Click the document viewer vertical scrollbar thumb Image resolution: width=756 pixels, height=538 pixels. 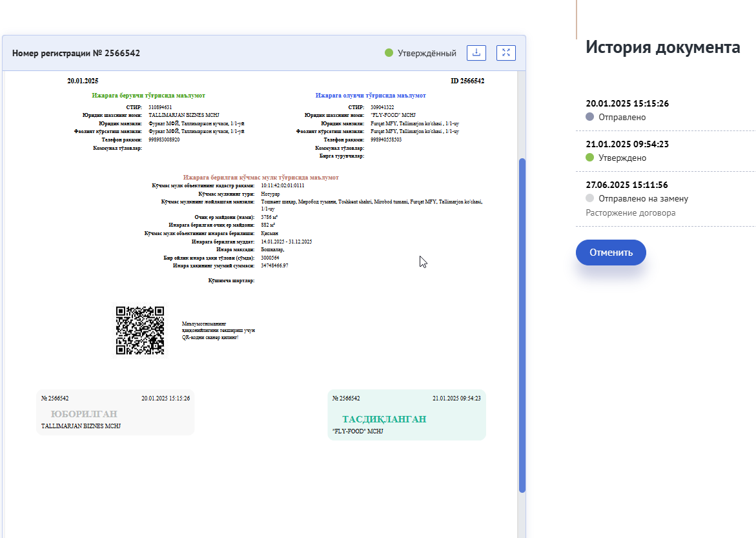pos(522,326)
